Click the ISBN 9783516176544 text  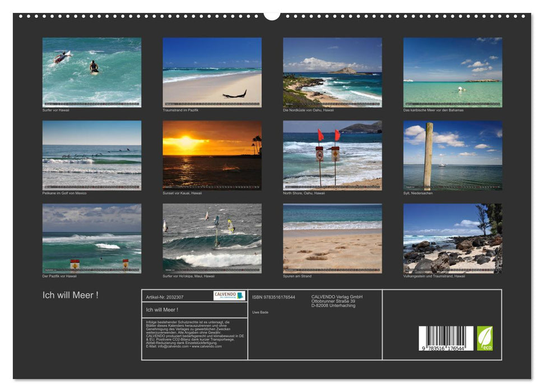(273, 297)
